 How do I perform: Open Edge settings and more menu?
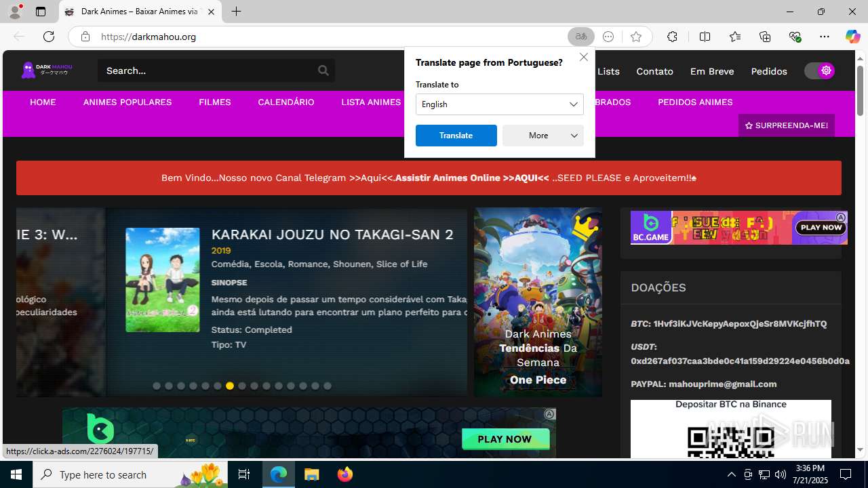825,37
